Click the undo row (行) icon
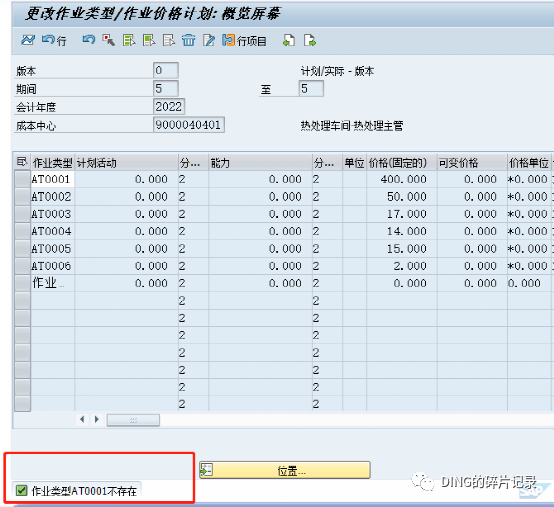Image resolution: width=554 pixels, height=507 pixels. (x=54, y=40)
